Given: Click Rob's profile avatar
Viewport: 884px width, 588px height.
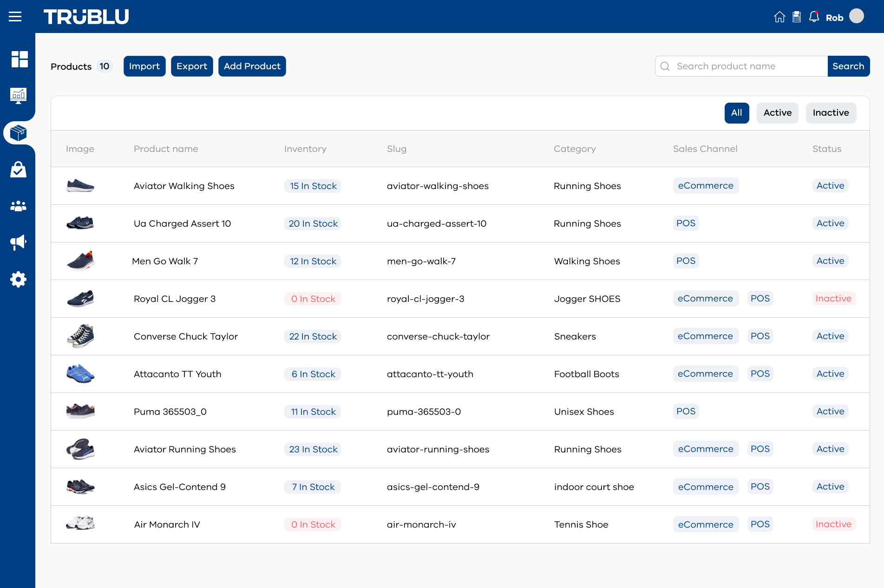Looking at the screenshot, I should click(857, 16).
